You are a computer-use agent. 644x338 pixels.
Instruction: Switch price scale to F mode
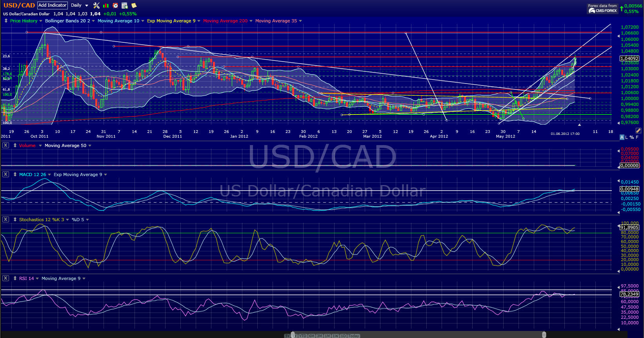637,137
